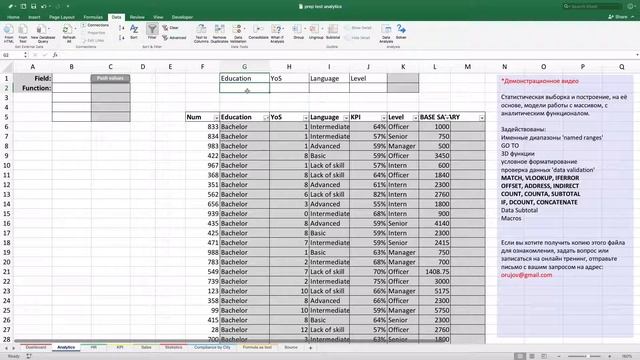Select cell G2 under Education
The width and height of the screenshot is (640, 360).
pos(244,88)
